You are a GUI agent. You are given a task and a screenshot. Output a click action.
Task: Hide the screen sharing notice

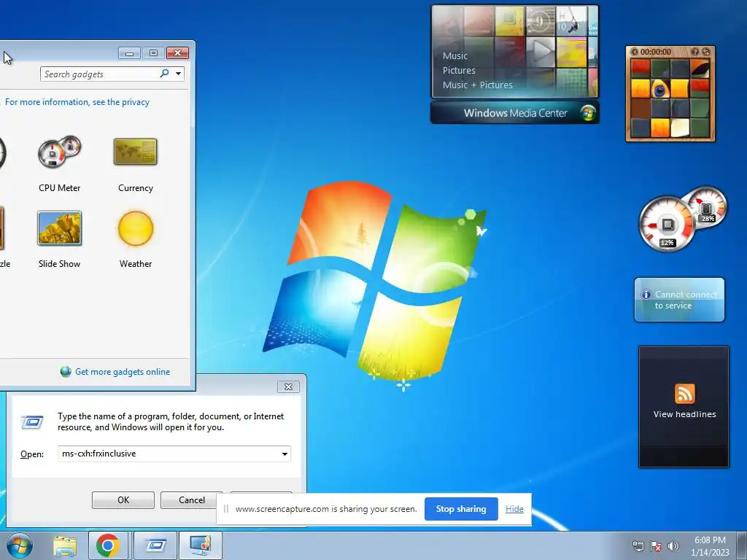pos(514,509)
